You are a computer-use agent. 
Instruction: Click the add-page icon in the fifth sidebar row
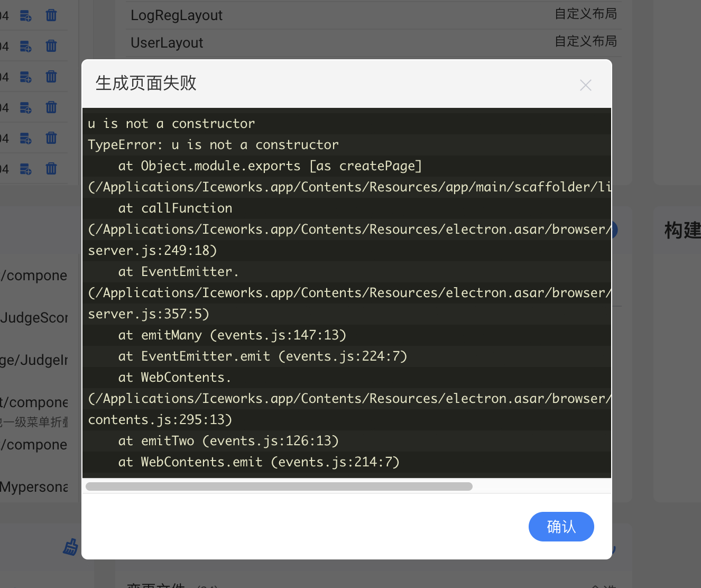25,138
